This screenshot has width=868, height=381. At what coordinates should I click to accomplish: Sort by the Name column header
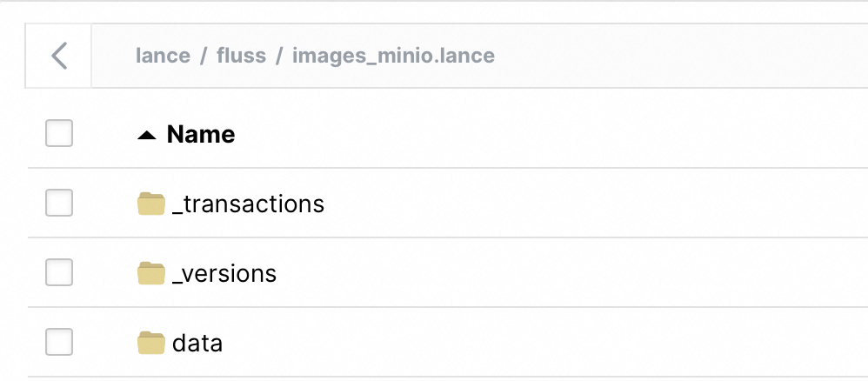pos(201,135)
